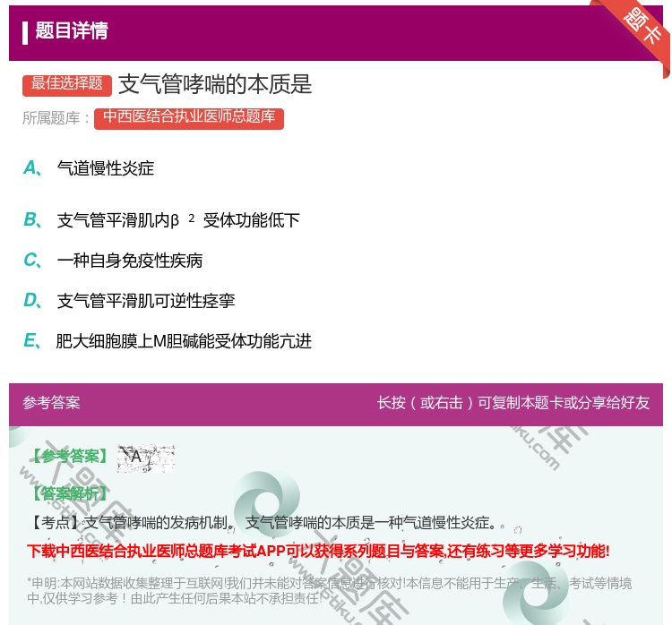
Task: Pick option C 一种自身免疫性疾病
Action: 130,261
